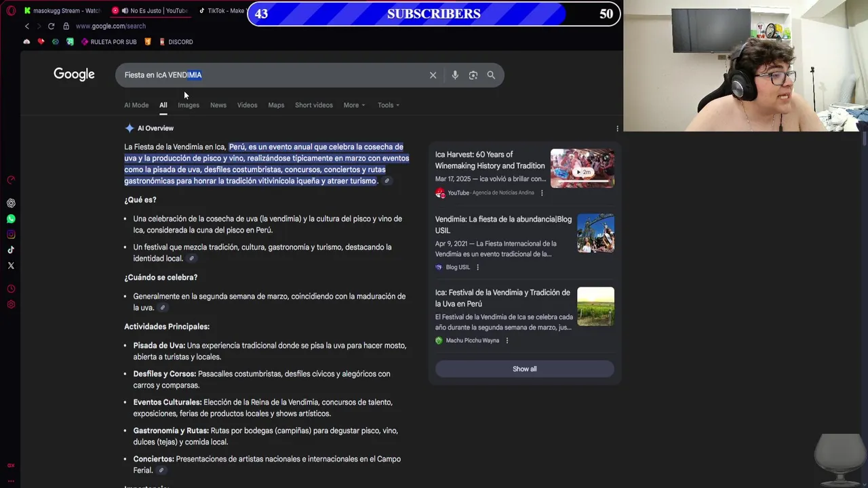
Task: Open 'Vendimia: La fiesta de la abundancia' result
Action: point(503,224)
